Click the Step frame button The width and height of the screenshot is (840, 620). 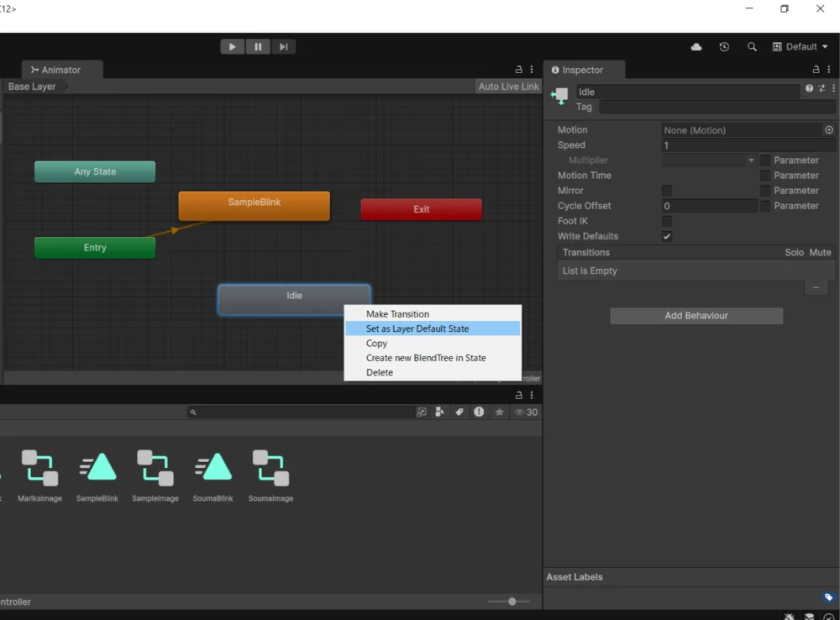point(284,47)
